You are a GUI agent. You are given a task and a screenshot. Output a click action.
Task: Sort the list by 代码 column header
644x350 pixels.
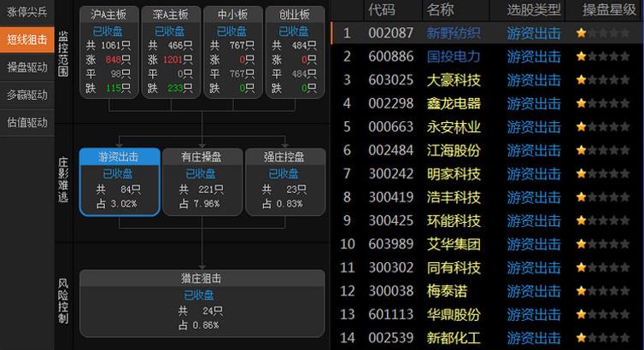[382, 10]
